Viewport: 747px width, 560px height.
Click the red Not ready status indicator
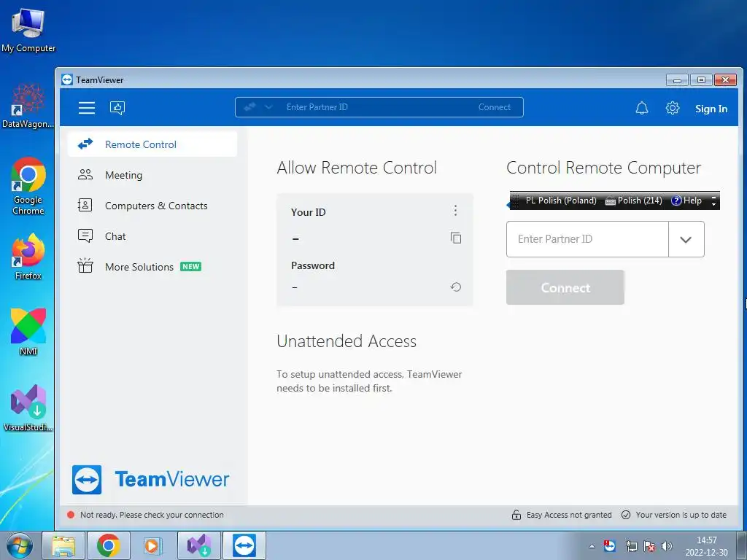point(71,515)
